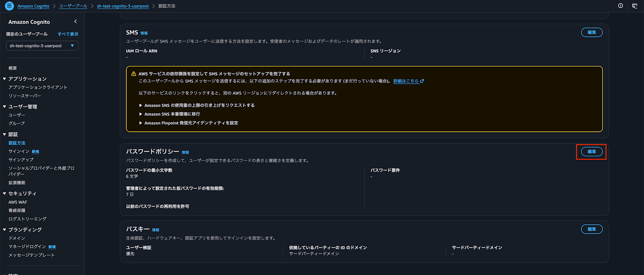Viewport: 644px width, 275px height.
Task: Click the info circle icon at top right
Action: 620,6
